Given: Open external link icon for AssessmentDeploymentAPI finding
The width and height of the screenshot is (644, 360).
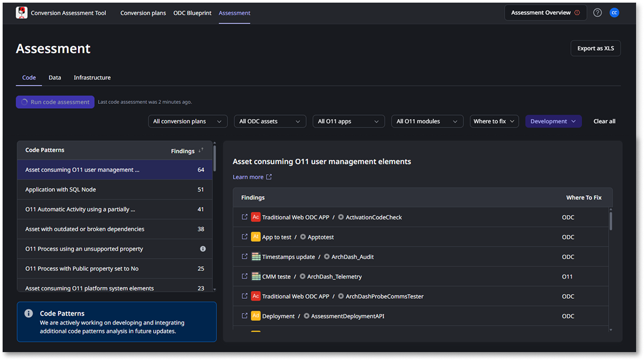Looking at the screenshot, I should (x=244, y=316).
